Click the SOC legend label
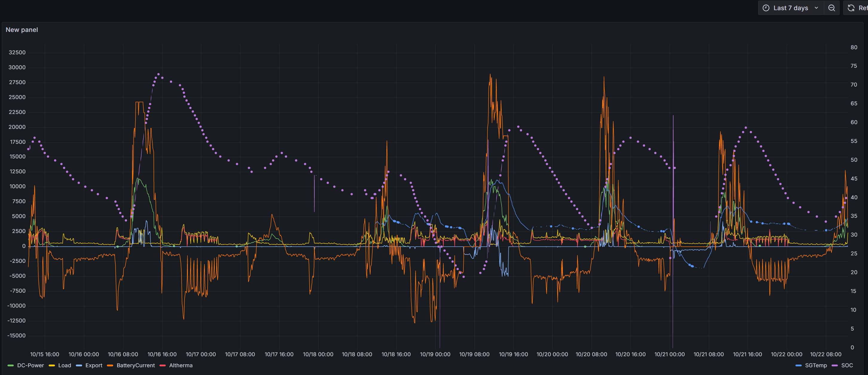This screenshot has height=375, width=868. pos(847,365)
